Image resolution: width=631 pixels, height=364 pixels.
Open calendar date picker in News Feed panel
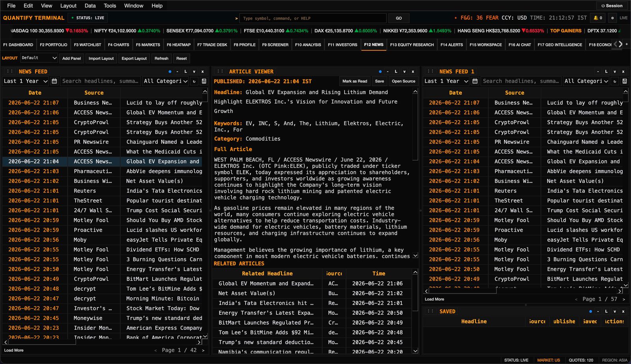tap(54, 81)
